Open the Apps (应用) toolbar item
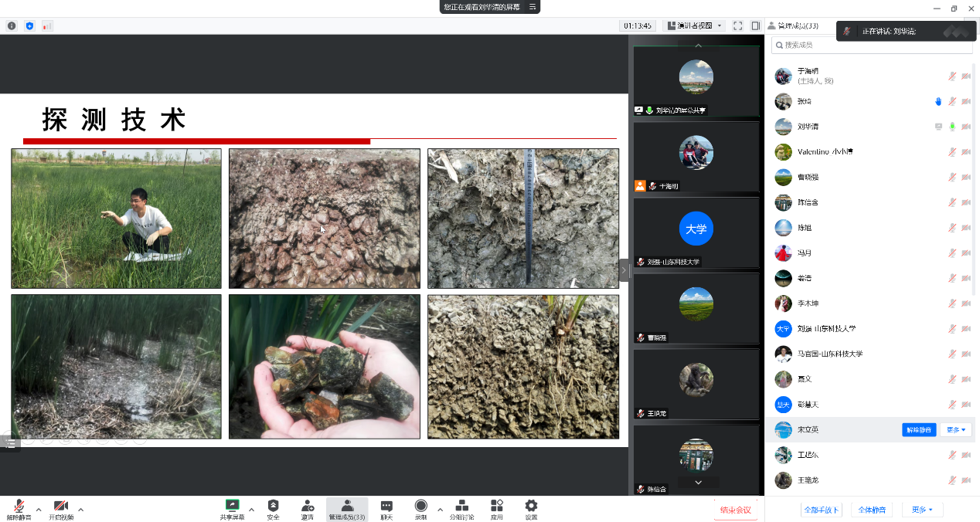The height and width of the screenshot is (522, 980). point(496,507)
